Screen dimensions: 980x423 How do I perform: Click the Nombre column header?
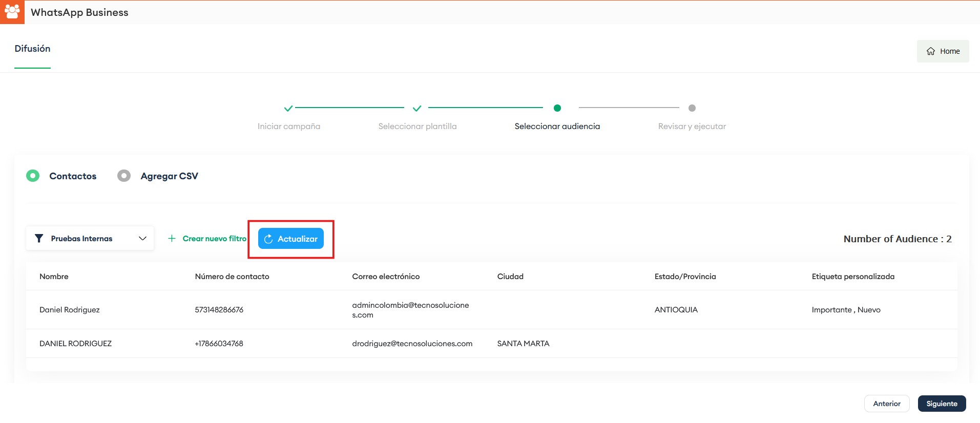click(x=54, y=277)
